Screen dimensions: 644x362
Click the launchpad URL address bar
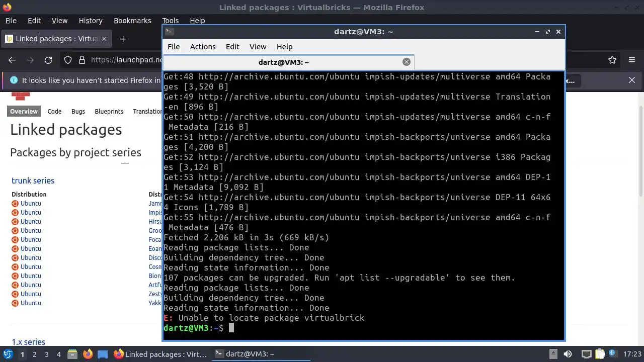click(x=126, y=60)
